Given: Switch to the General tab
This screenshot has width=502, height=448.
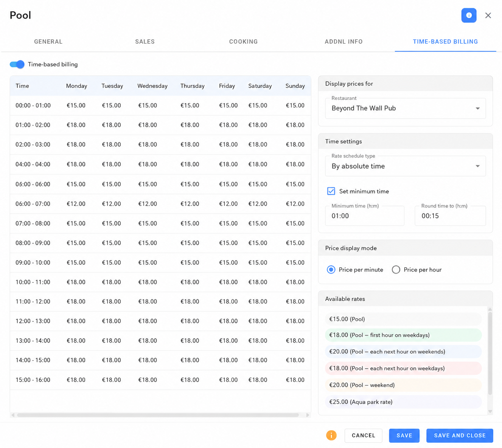Looking at the screenshot, I should point(48,42).
